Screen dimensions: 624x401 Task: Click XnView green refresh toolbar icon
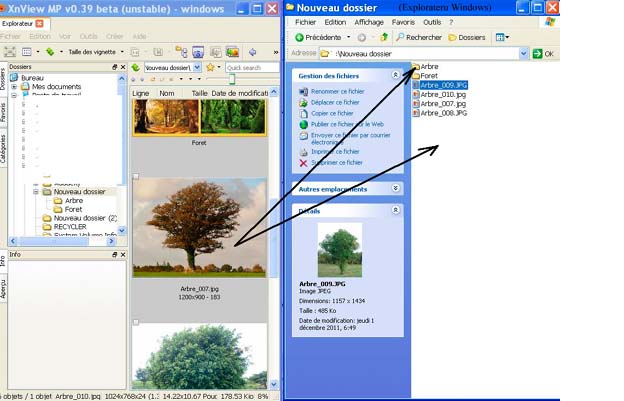(x=50, y=52)
